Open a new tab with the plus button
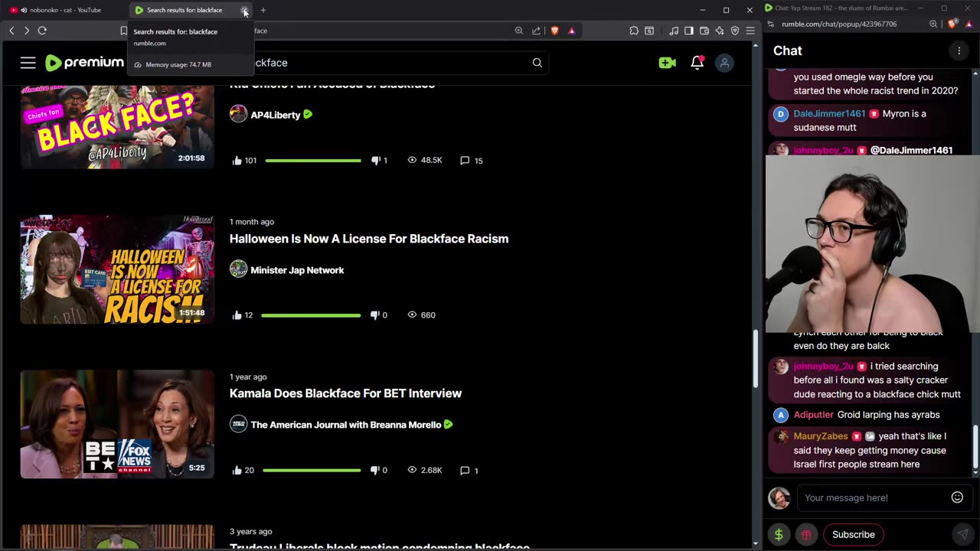980x551 pixels. [x=263, y=10]
